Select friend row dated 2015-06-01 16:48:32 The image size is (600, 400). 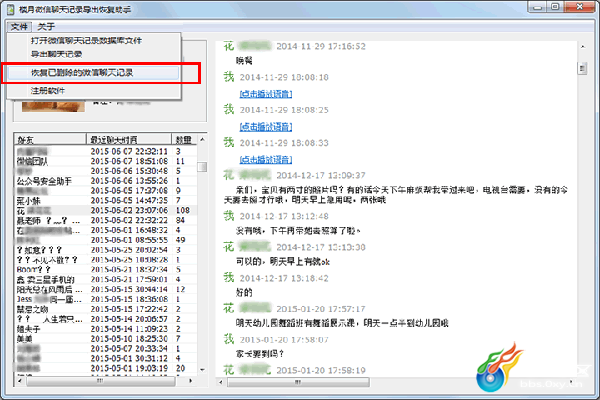click(106, 230)
